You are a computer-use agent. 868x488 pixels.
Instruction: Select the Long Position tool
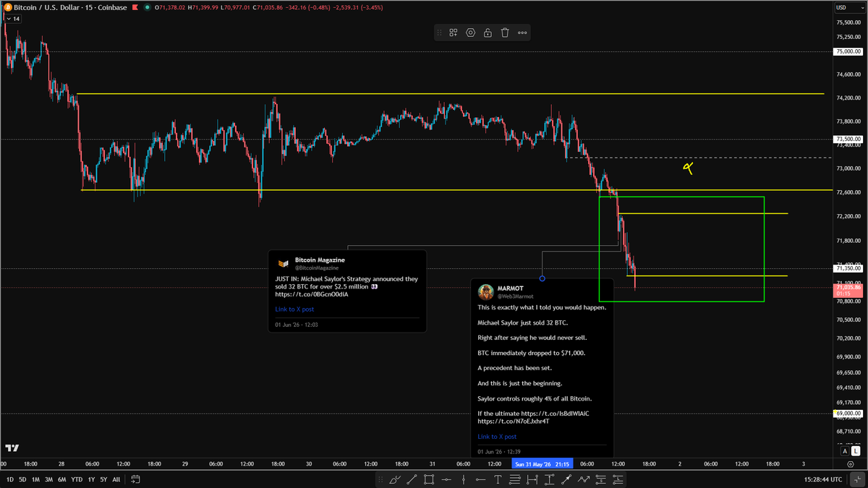pos(618,479)
